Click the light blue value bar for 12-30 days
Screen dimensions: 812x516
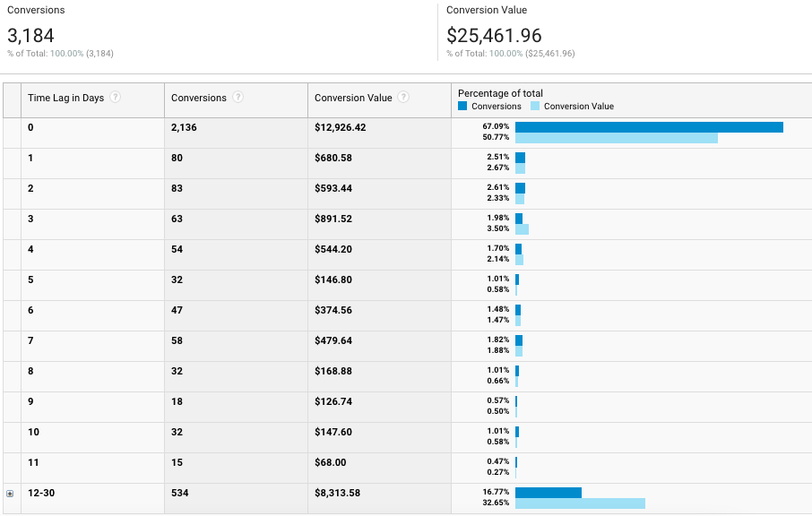pyautogui.click(x=580, y=503)
